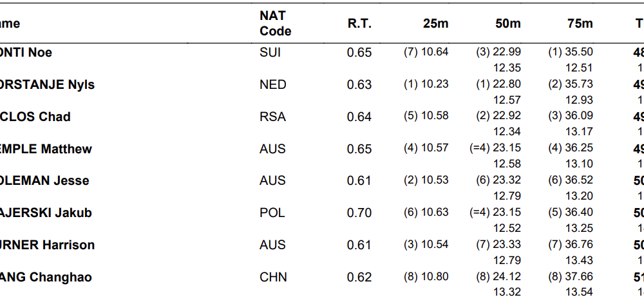
Task: Click the 0.63 reaction time value
Action: click(359, 85)
